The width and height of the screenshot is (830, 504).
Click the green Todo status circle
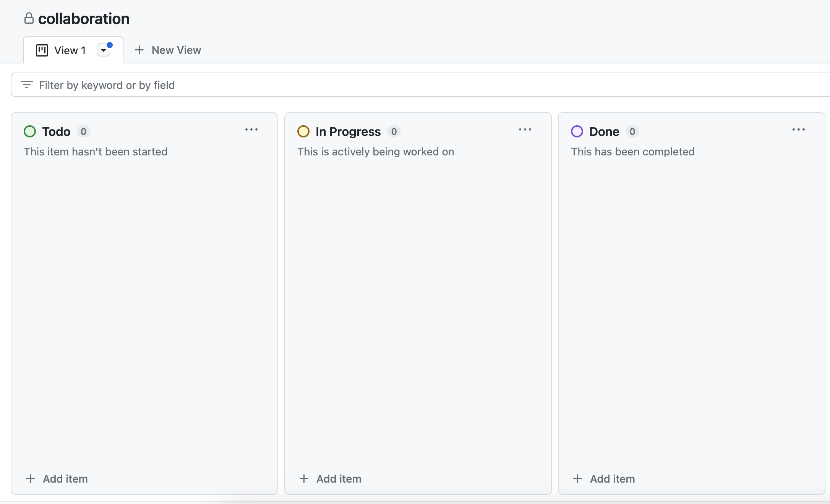[x=30, y=131]
